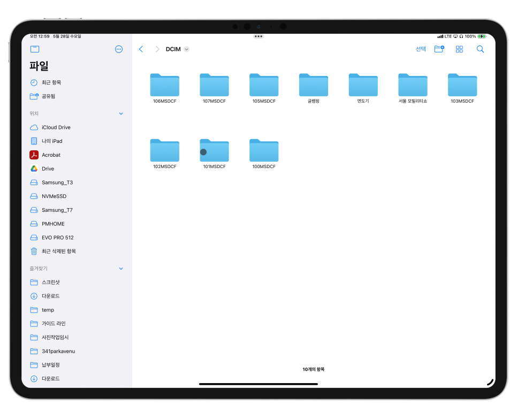
Task: Click the new folder icon
Action: pyautogui.click(x=439, y=49)
